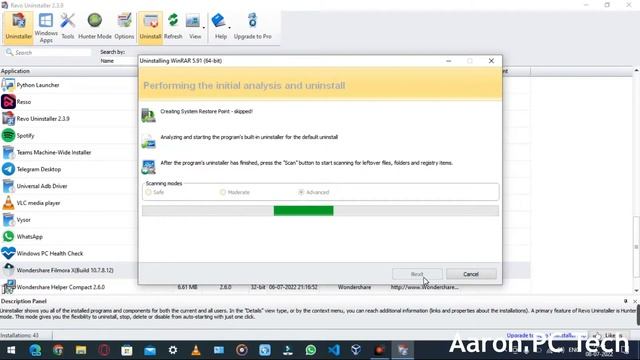Click the Uninstall toolbar button
Screen dimensions: 640x360
coord(150,27)
